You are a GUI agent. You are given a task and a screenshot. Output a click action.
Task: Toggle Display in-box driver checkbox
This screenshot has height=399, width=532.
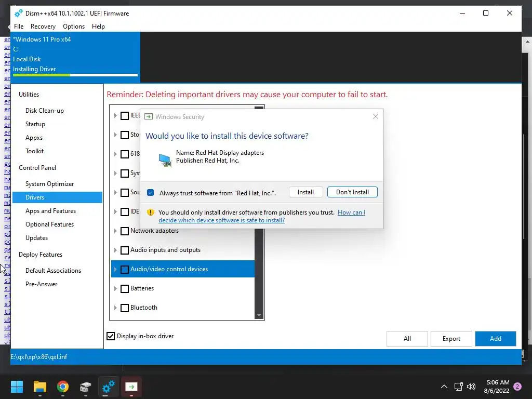(x=111, y=336)
